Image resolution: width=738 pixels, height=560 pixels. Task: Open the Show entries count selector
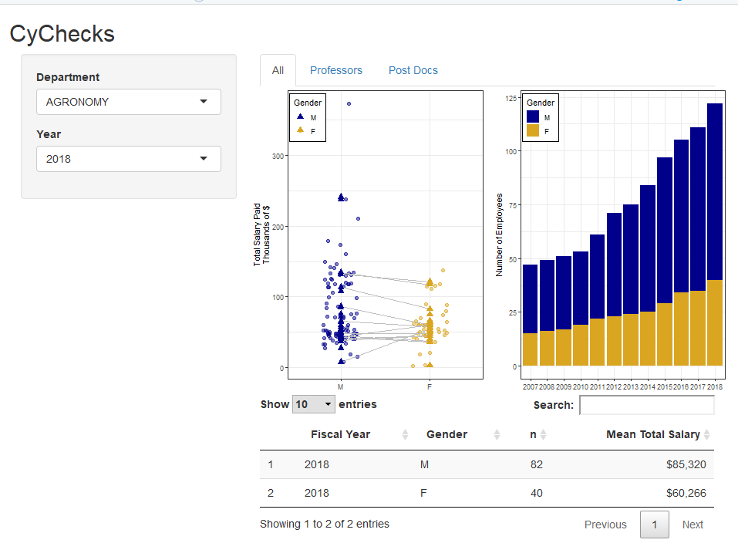coord(314,404)
